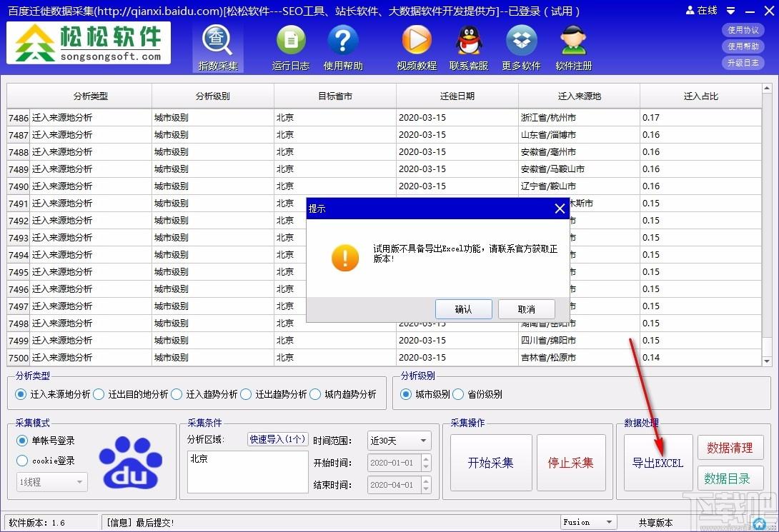Select the 安徽省/亳州市 cell
Image resolution: width=779 pixels, height=532 pixels.
tap(580, 152)
